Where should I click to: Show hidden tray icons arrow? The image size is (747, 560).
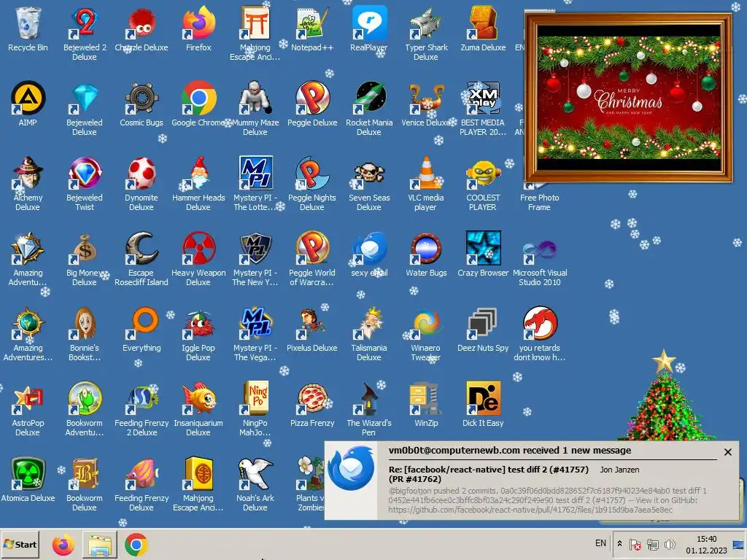point(619,544)
